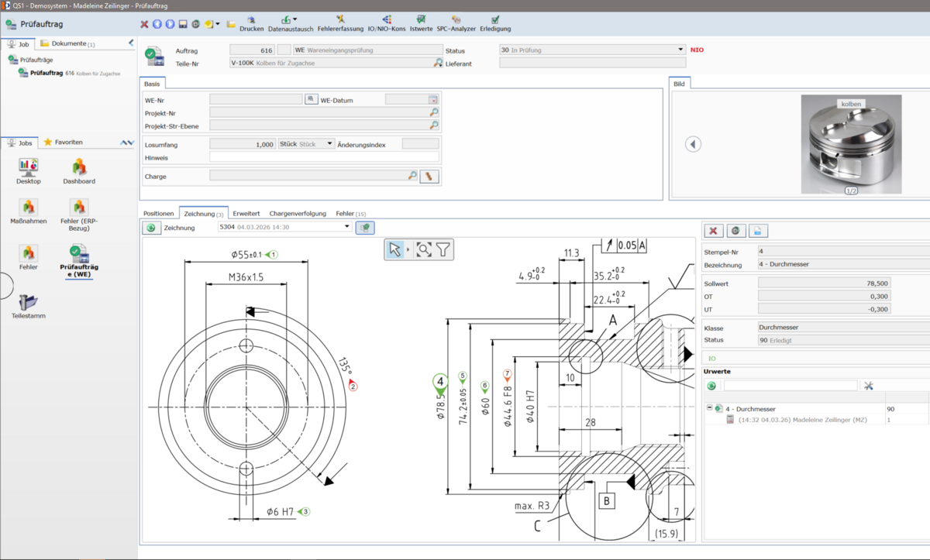Select the Prüfaufträge tree node

31,60
